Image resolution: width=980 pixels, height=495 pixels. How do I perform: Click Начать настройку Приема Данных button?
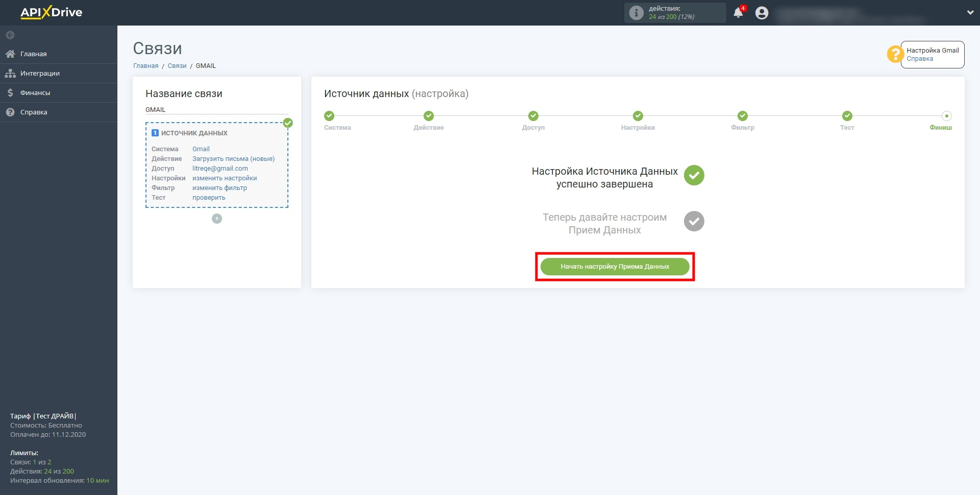coord(615,267)
